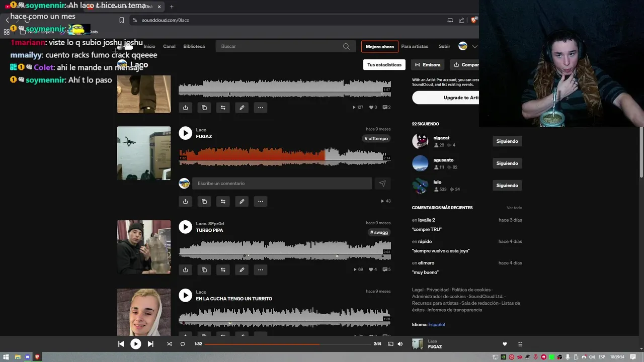Toggle following agusanto
The image size is (644, 362).
coord(507,163)
